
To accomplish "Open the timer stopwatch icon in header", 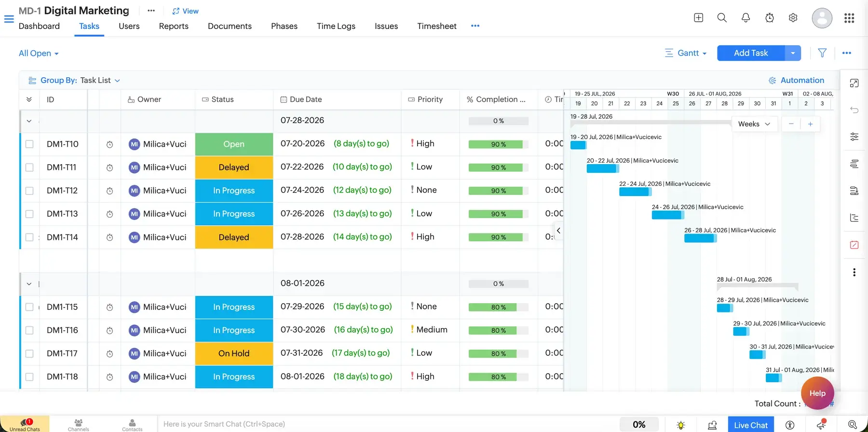I will click(x=770, y=18).
